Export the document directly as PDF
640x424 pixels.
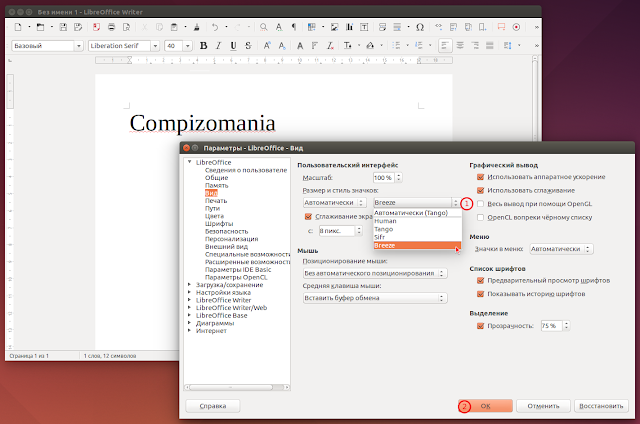coord(96,27)
